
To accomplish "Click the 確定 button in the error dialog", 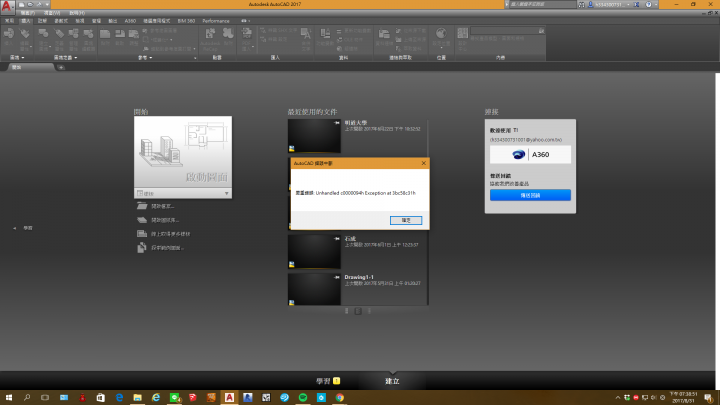I will click(x=406, y=220).
